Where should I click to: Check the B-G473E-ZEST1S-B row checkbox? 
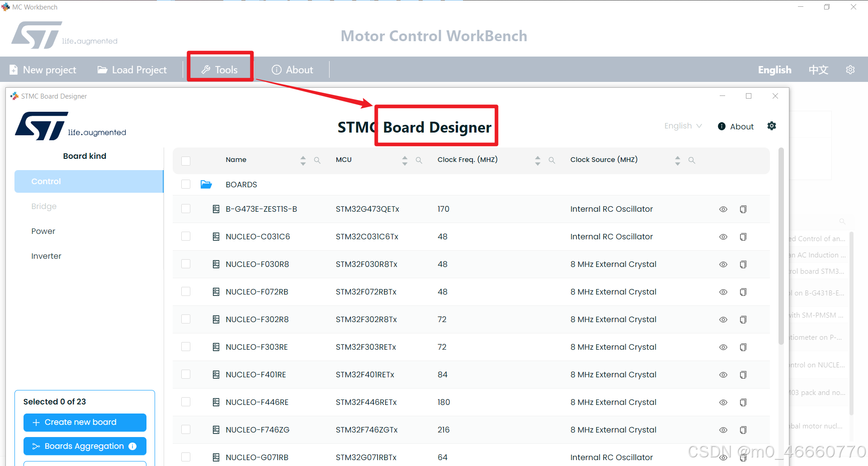pos(186,209)
